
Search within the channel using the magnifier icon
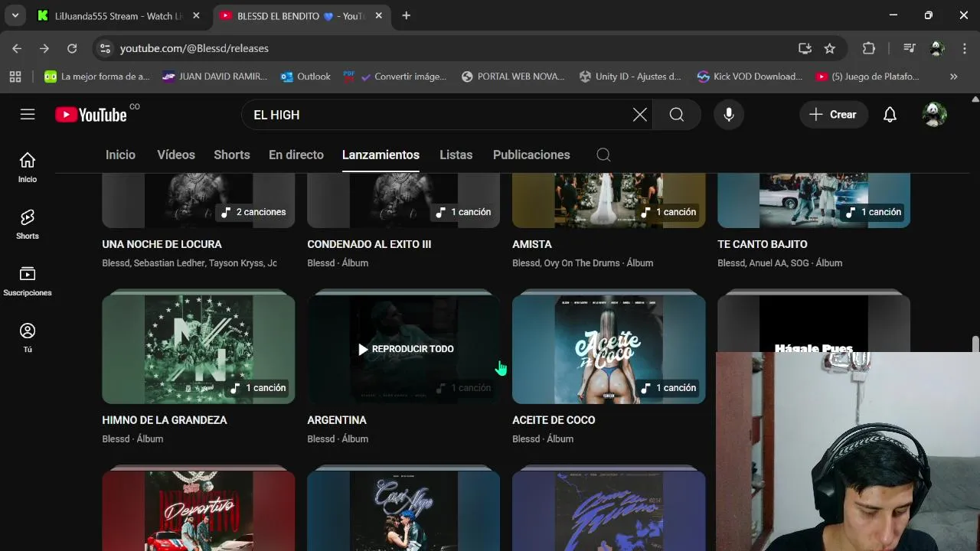[x=603, y=155]
